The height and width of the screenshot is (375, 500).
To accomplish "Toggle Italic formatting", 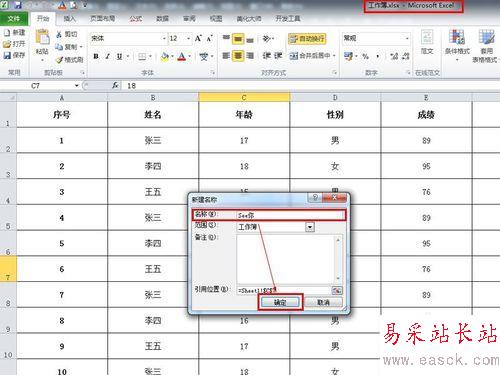I will (107, 57).
